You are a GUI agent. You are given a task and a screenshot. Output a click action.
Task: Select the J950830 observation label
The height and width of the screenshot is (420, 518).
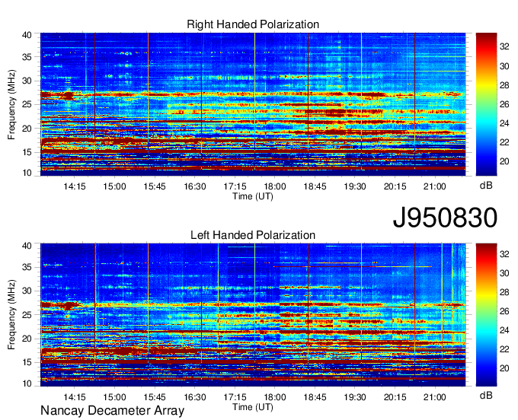pos(445,218)
